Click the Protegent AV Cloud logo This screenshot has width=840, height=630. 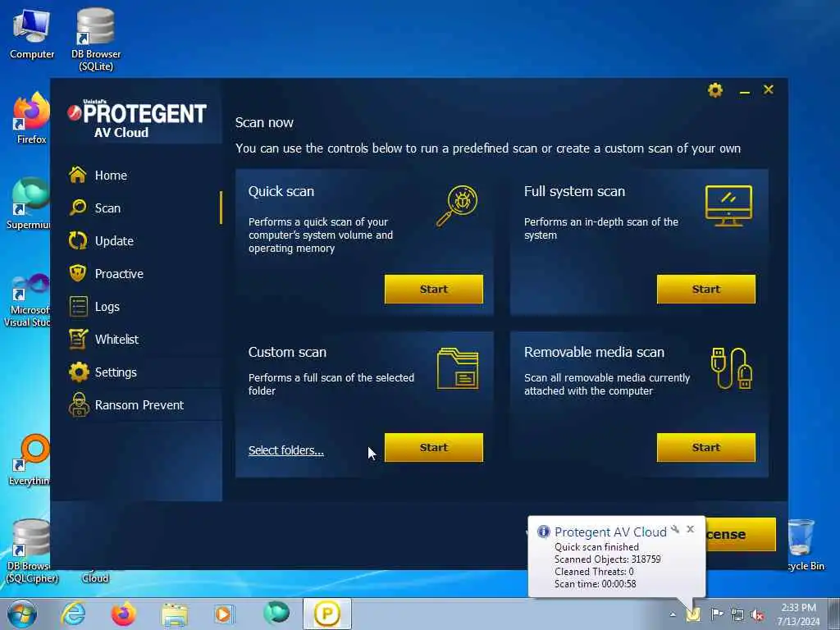click(x=137, y=119)
